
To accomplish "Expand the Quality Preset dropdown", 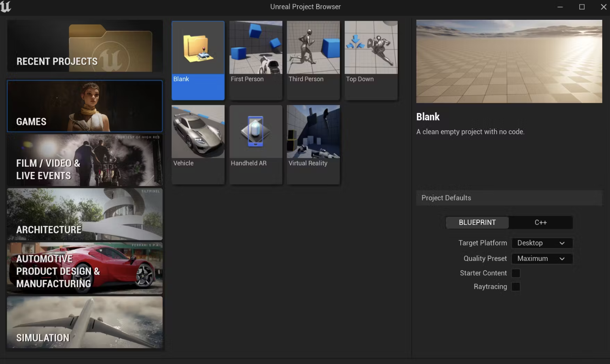I will [542, 258].
